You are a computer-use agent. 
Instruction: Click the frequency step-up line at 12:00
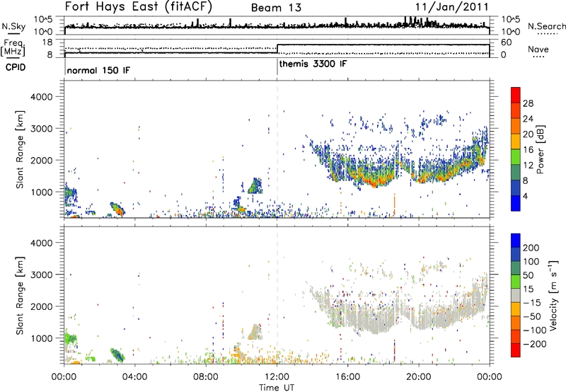pyautogui.click(x=277, y=49)
